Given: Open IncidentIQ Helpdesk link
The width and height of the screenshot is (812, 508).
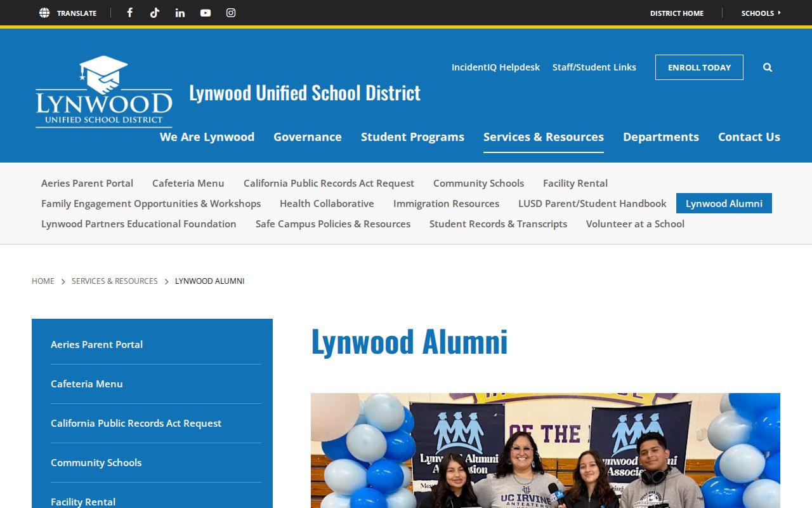Looking at the screenshot, I should pos(495,67).
